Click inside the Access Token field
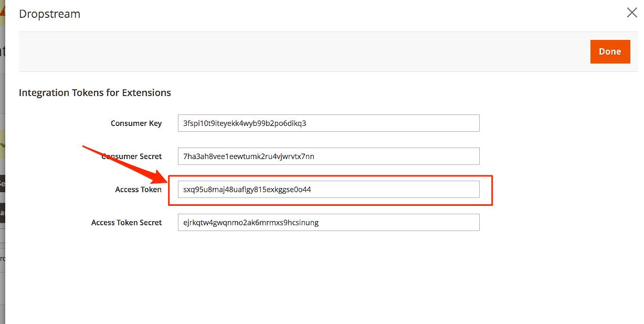Viewport: 644px width, 324px height. pyautogui.click(x=329, y=189)
